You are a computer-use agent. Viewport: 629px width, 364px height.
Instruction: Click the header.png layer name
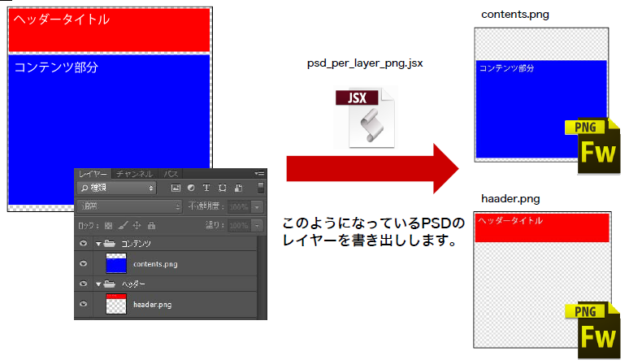tap(153, 305)
